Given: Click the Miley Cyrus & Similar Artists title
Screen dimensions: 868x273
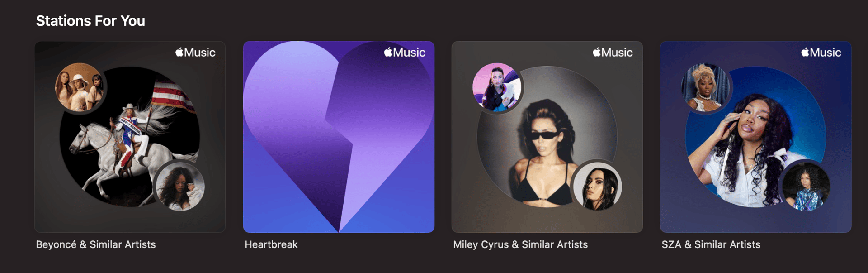Looking at the screenshot, I should tap(520, 244).
